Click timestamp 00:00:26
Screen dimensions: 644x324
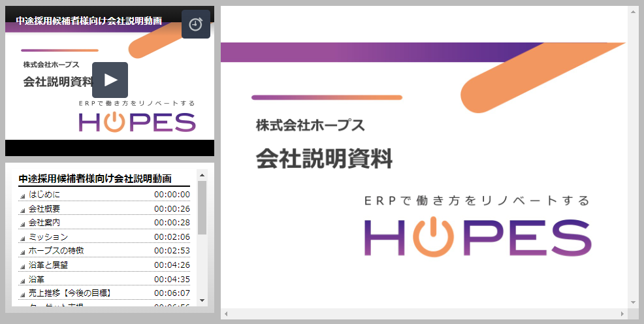pyautogui.click(x=172, y=209)
